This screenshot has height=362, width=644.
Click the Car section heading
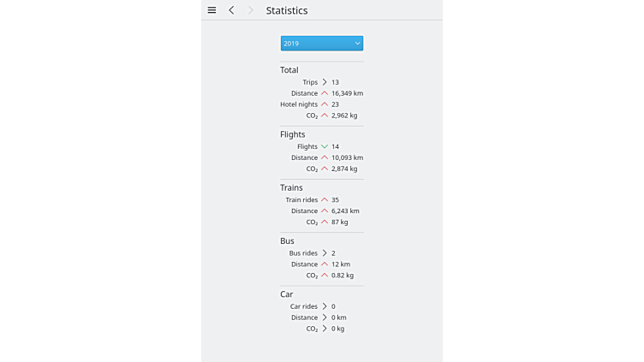coord(286,294)
